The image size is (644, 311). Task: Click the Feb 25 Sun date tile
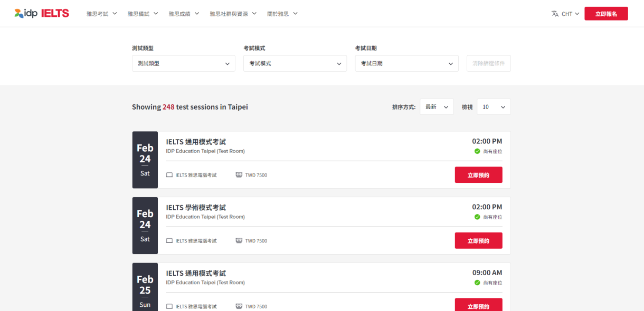click(x=145, y=287)
